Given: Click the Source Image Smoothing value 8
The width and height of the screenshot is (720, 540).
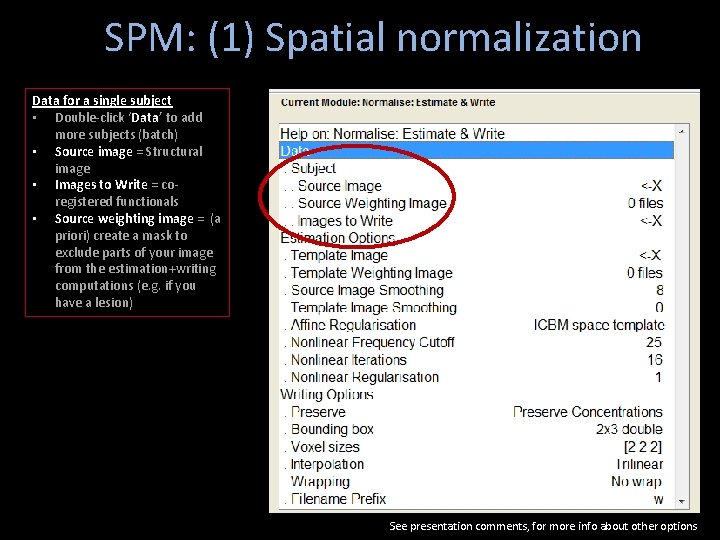Looking at the screenshot, I should [x=659, y=290].
